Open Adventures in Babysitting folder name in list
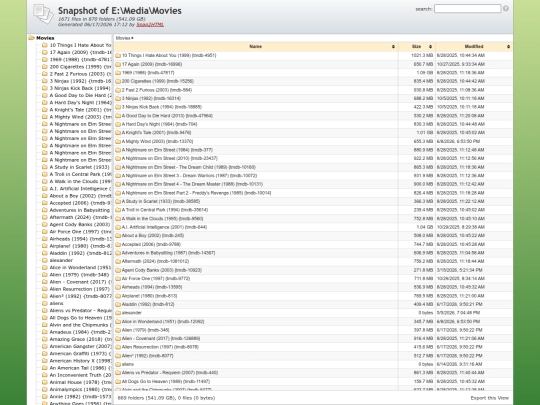This screenshot has width=540, height=405. tap(168, 253)
